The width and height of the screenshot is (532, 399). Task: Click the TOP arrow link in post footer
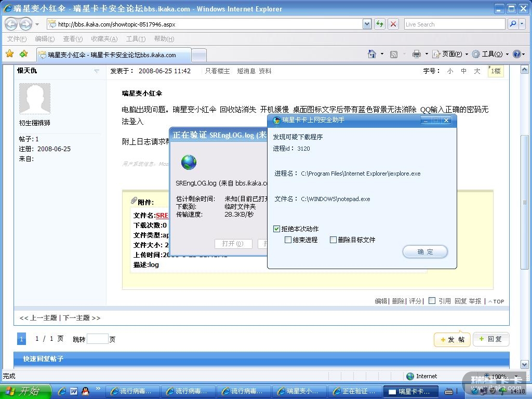click(x=496, y=301)
